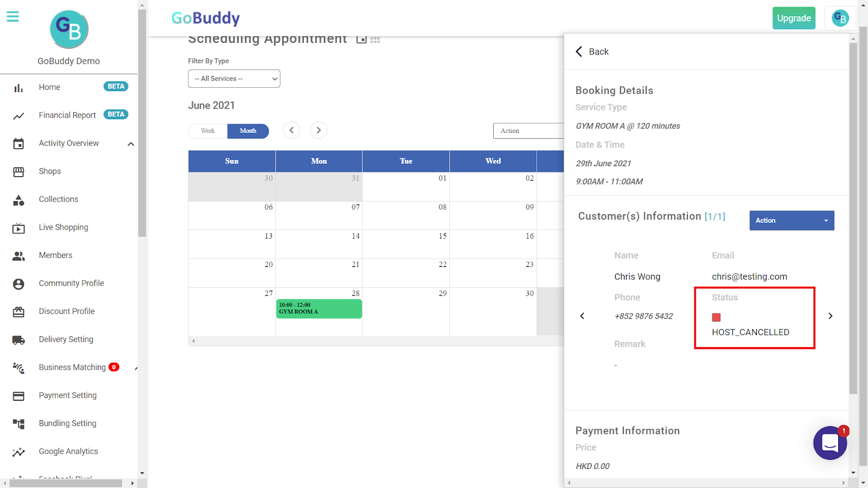Open Financial Report in the sidebar

tap(67, 115)
